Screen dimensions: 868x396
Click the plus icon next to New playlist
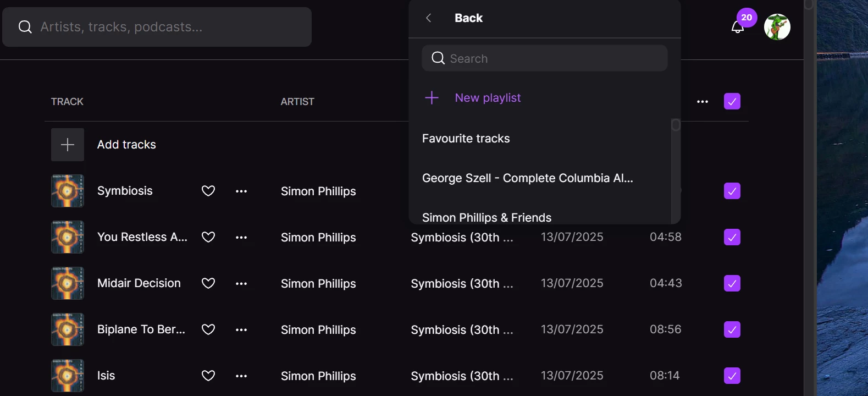tap(432, 98)
